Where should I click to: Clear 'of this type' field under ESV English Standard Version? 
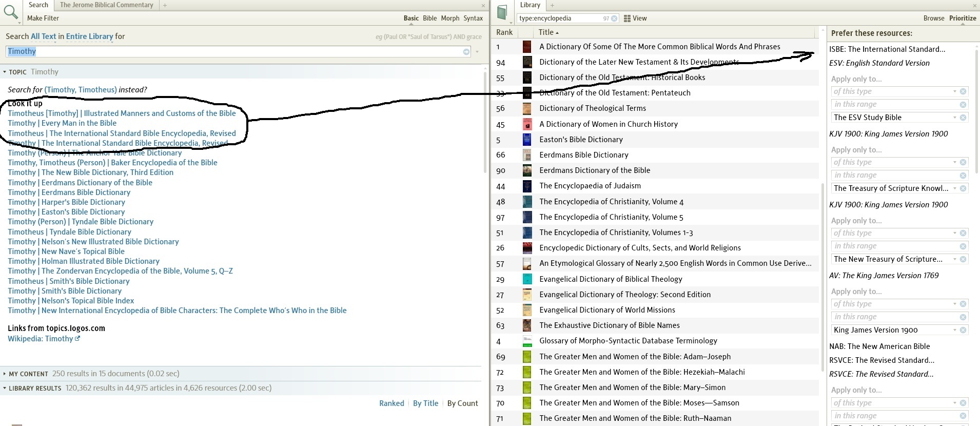[x=963, y=91]
